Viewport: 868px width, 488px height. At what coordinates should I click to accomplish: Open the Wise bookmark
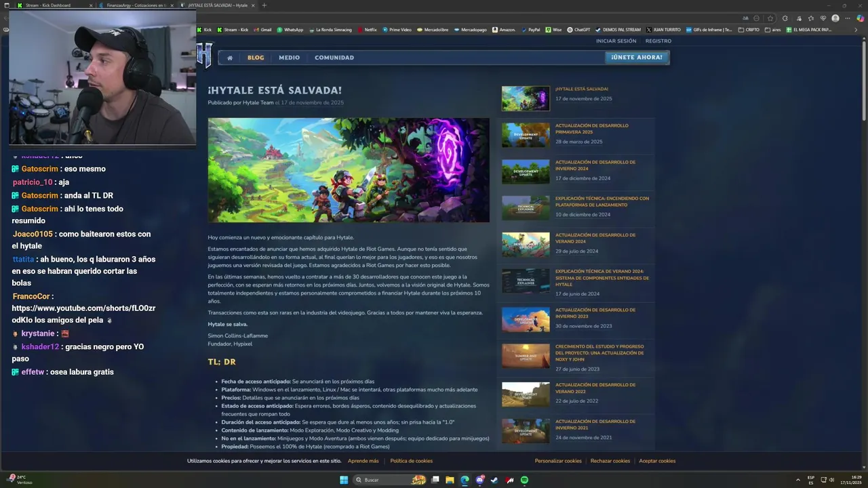point(553,30)
